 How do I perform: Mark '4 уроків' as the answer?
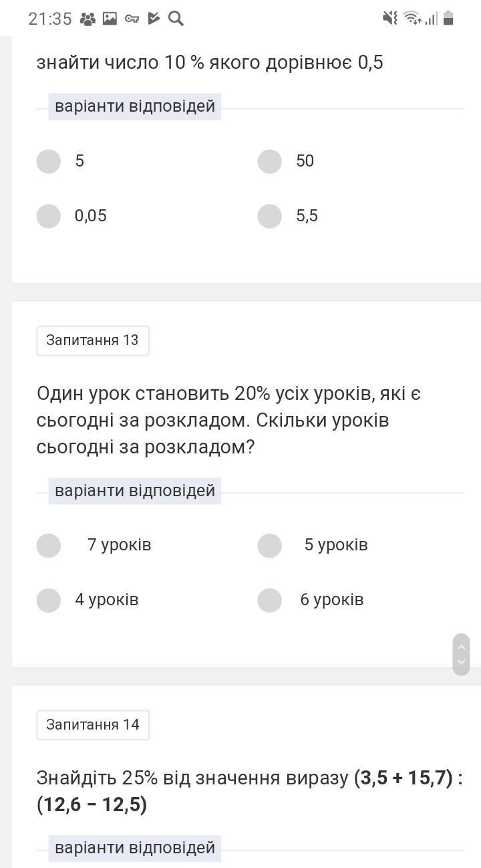pyautogui.click(x=49, y=601)
